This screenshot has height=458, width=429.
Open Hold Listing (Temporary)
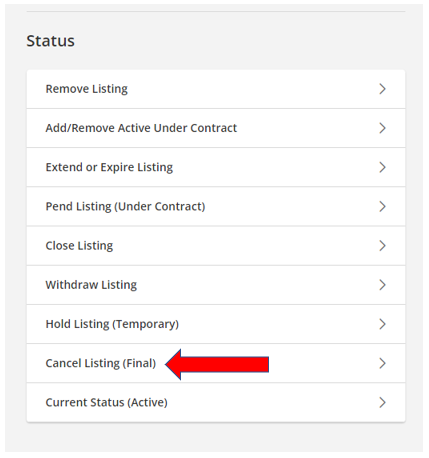pos(216,324)
